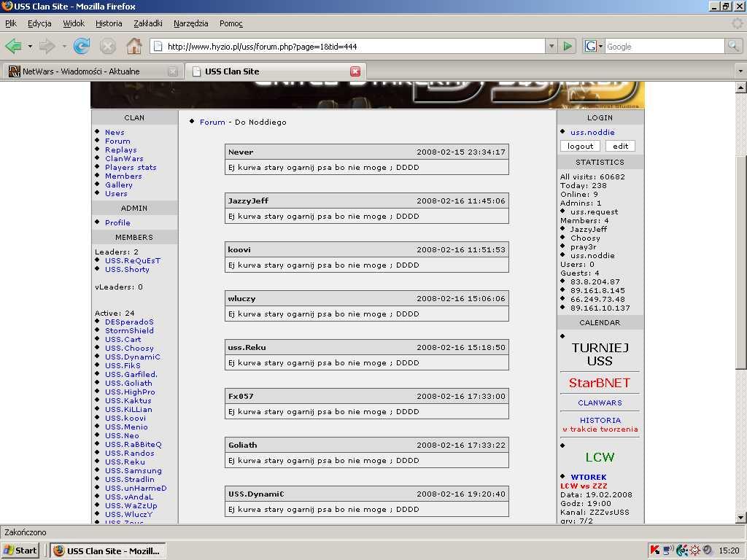Click the search magnifier icon
747x560 pixels.
tap(733, 47)
